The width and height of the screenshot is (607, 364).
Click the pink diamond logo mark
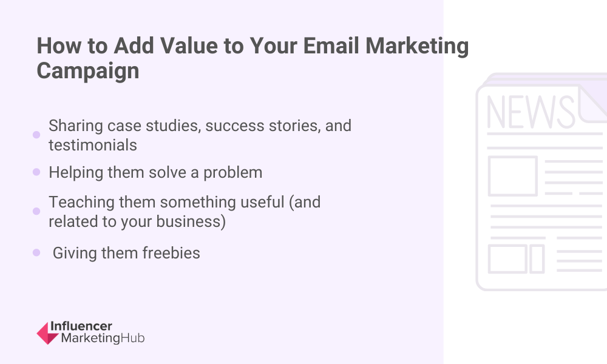[x=47, y=333]
